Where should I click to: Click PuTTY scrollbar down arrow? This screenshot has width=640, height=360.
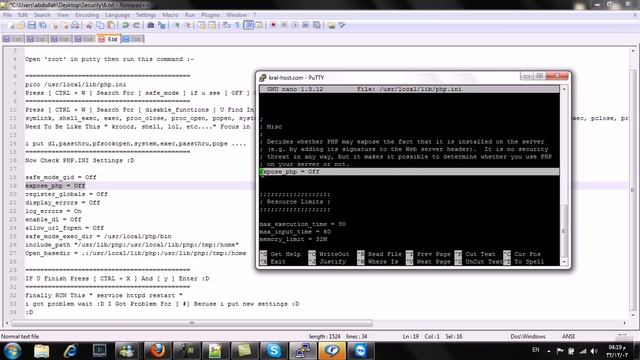tap(564, 262)
